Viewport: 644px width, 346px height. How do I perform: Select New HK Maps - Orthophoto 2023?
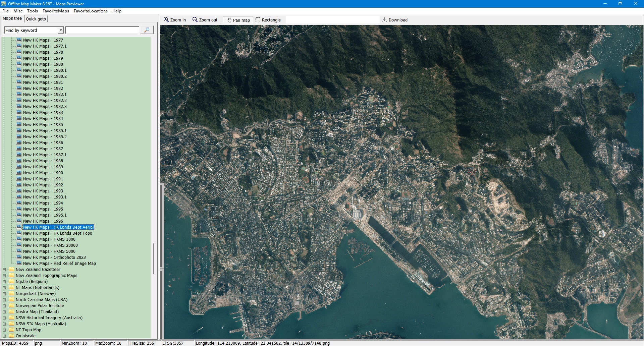point(54,257)
